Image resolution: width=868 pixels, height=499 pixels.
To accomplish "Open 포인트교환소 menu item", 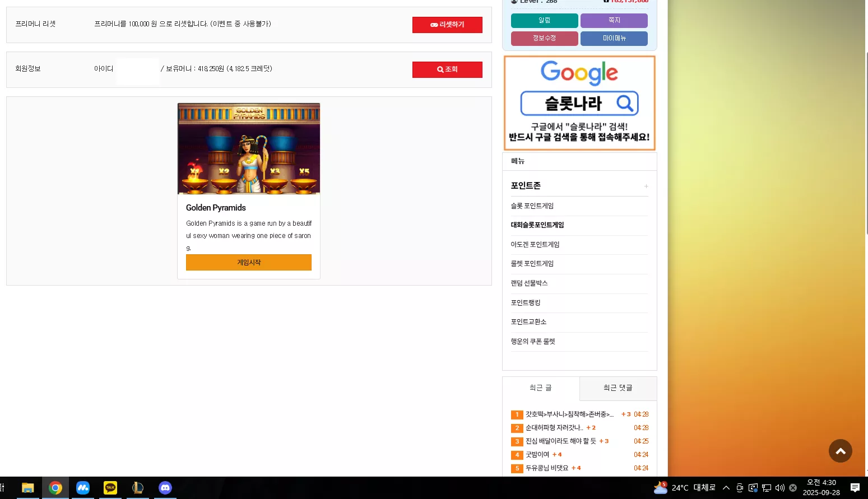I will (x=528, y=322).
